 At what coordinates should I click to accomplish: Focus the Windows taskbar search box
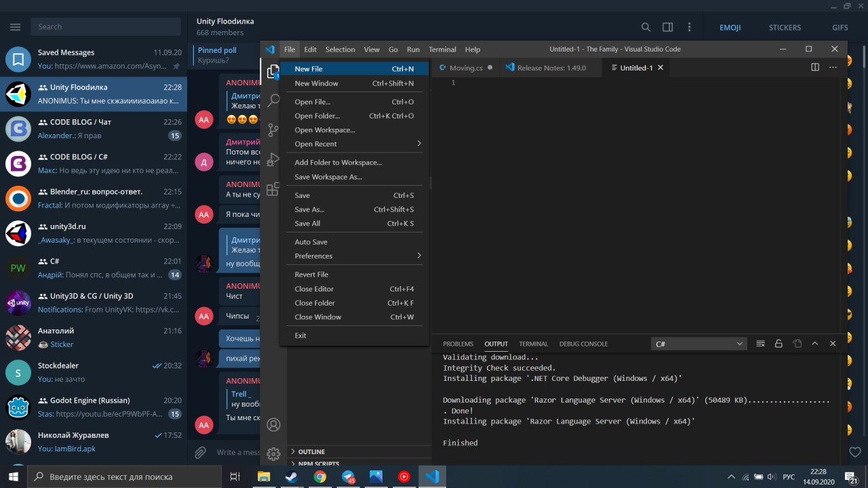click(124, 476)
